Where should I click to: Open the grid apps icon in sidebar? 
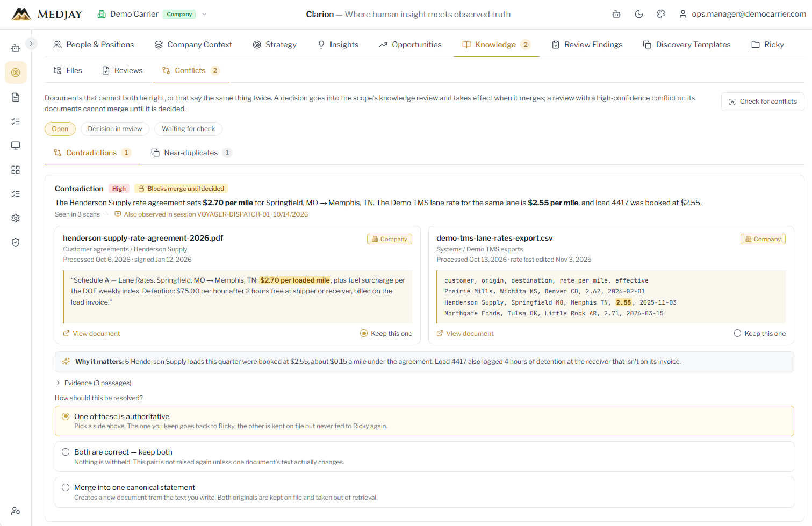[16, 170]
